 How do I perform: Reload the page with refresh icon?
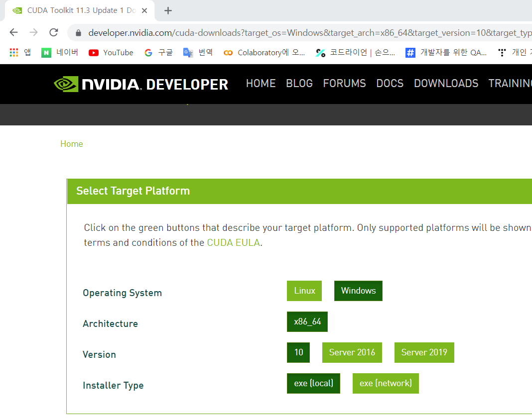54,32
